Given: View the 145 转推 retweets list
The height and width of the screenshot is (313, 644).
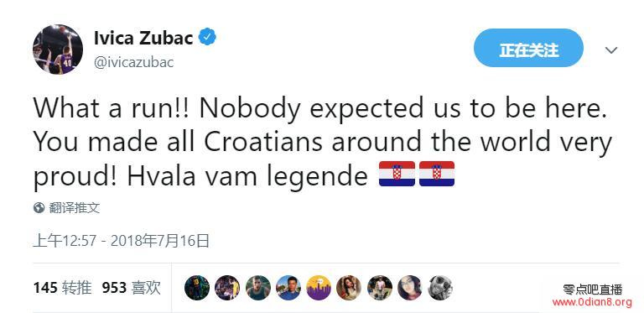Looking at the screenshot, I should tap(62, 288).
